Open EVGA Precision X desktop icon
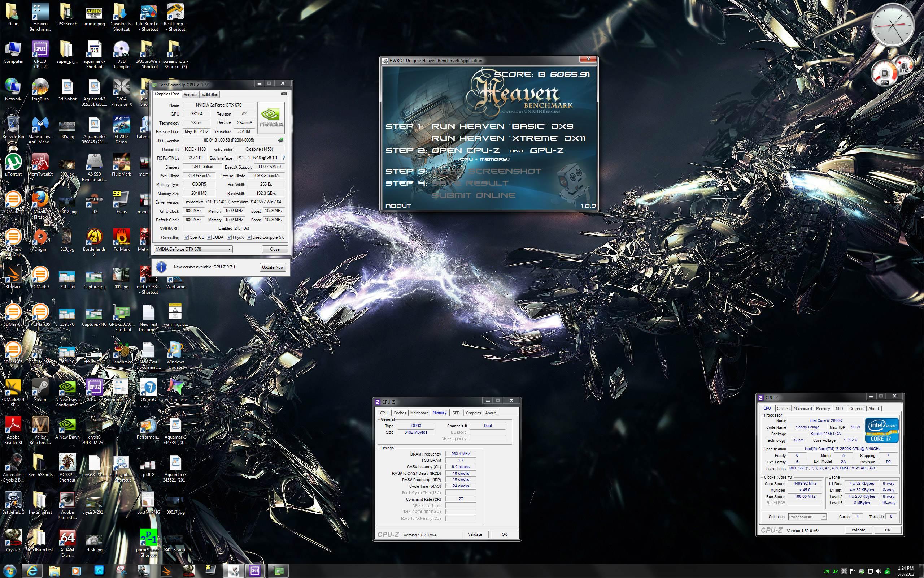This screenshot has width=924, height=578. click(121, 93)
